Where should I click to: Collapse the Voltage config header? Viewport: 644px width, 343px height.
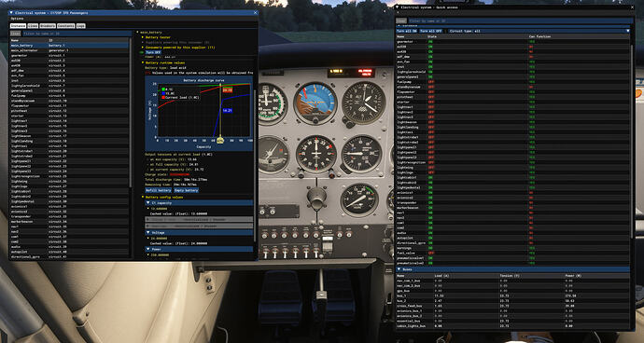pyautogui.click(x=199, y=233)
